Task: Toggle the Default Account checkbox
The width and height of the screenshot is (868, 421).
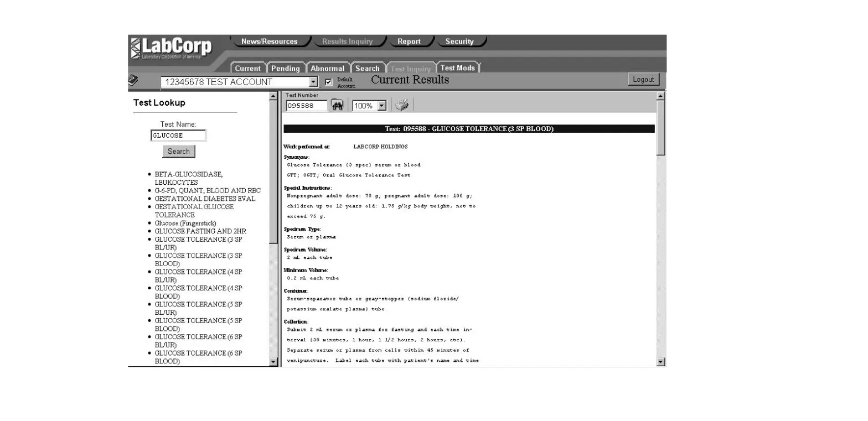Action: tap(329, 82)
